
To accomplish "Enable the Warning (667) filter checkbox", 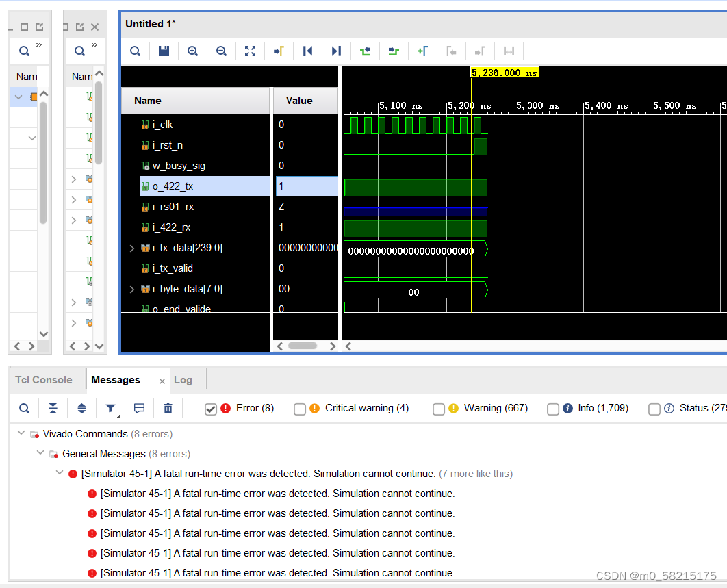I will click(438, 409).
